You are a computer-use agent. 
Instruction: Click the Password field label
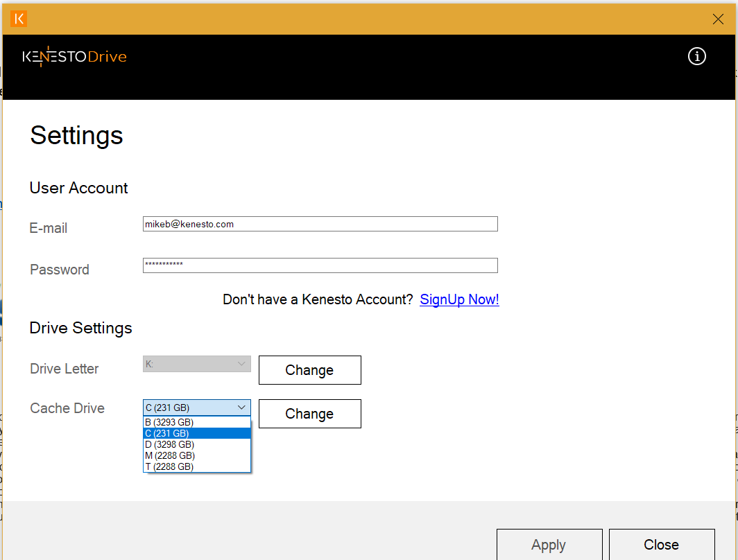click(x=60, y=270)
